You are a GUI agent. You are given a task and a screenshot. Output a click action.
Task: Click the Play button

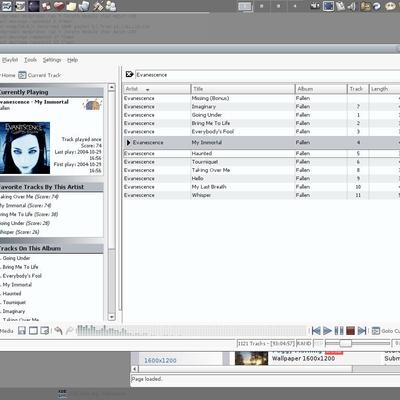(x=327, y=331)
